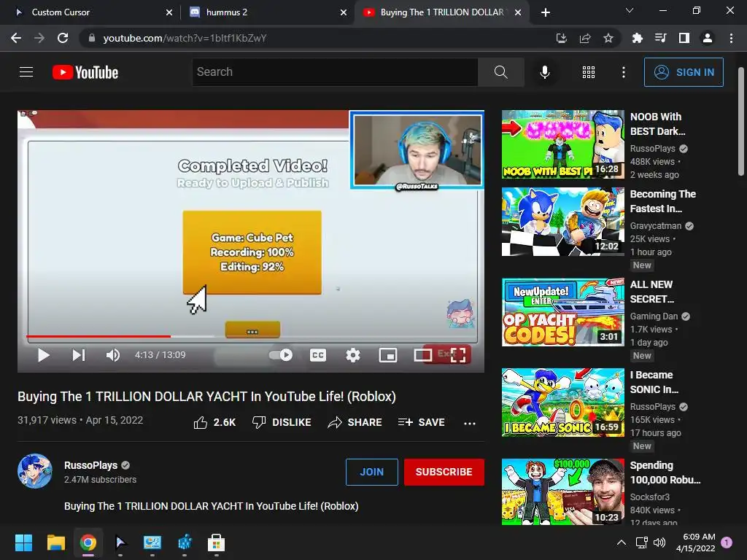The image size is (747, 560).
Task: Play the video
Action: point(43,355)
